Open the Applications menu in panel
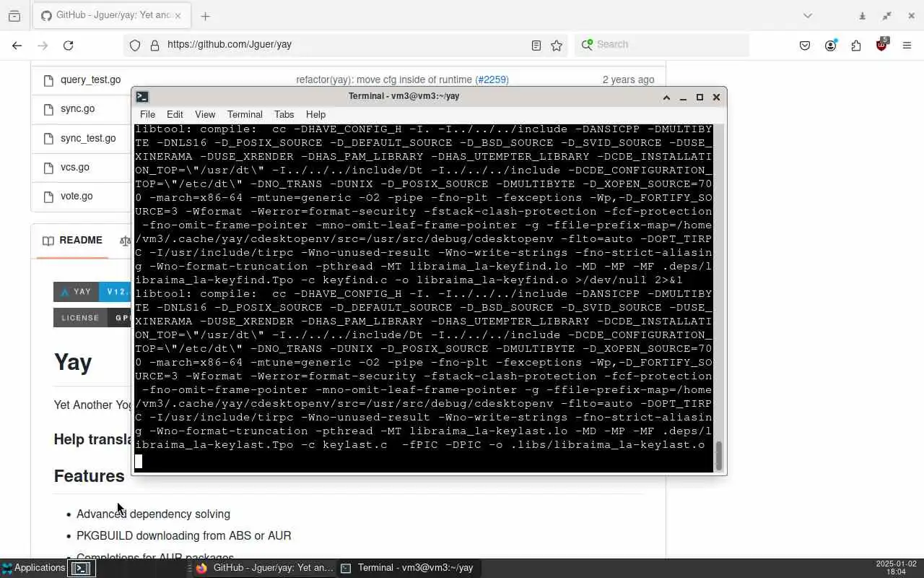The width and height of the screenshot is (924, 578). coord(33,568)
